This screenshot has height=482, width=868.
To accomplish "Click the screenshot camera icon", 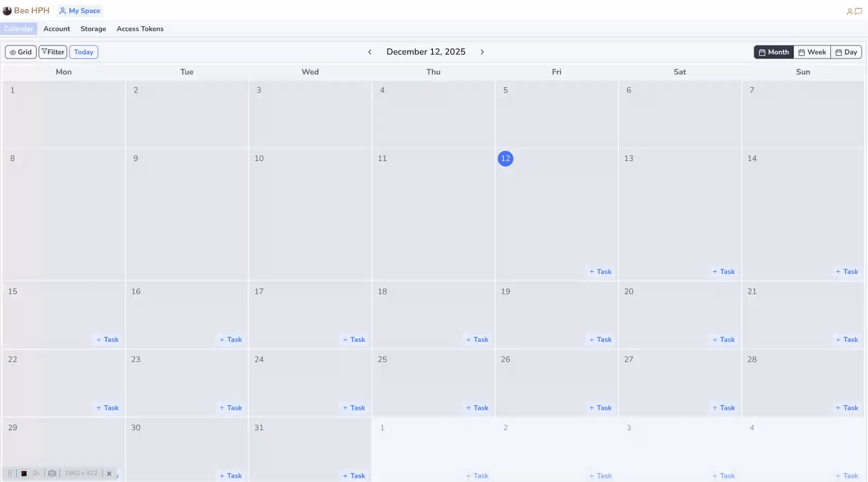I will tap(52, 473).
